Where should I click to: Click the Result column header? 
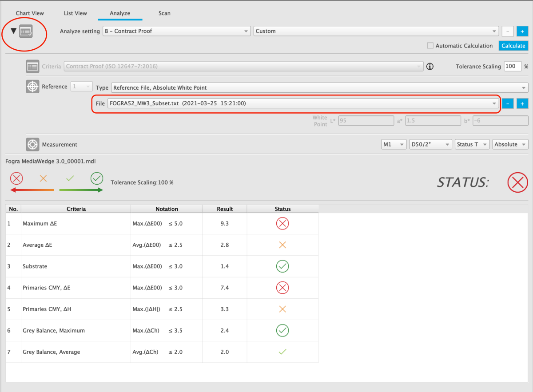click(x=225, y=209)
